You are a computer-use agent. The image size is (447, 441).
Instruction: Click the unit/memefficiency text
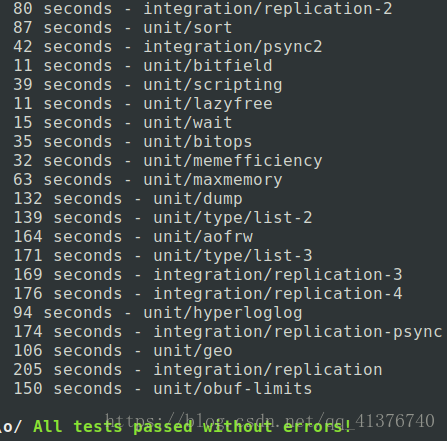[233, 161]
